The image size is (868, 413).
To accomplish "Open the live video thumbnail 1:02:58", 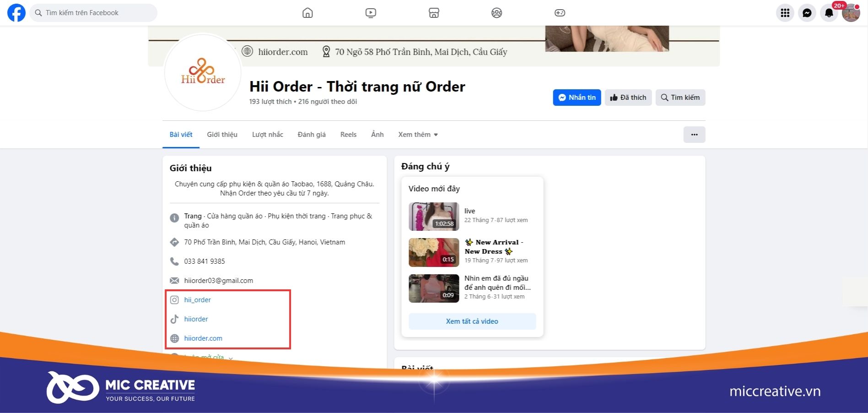I will click(434, 217).
